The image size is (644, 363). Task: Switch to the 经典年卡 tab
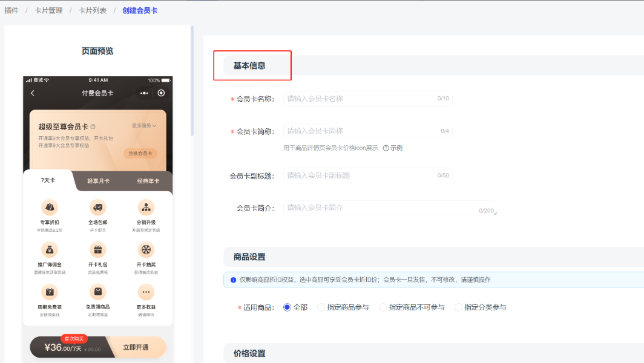pyautogui.click(x=148, y=181)
